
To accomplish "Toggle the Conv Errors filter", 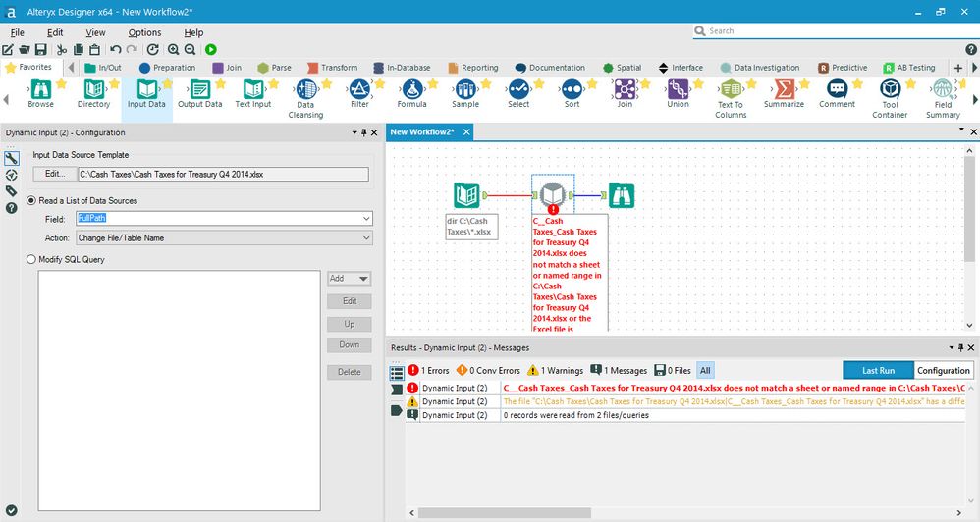I will coord(488,370).
